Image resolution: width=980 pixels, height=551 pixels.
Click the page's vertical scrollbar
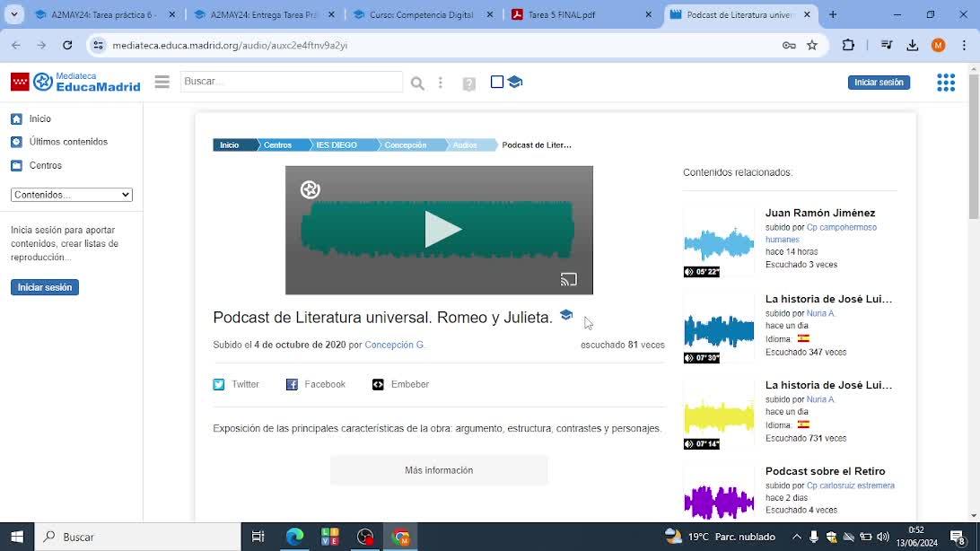(x=974, y=145)
